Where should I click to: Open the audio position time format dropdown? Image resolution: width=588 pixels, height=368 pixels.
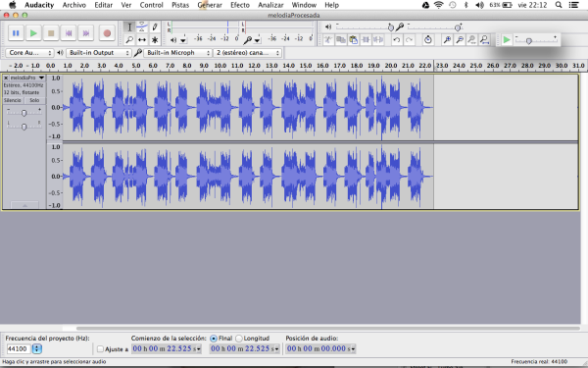[353, 348]
